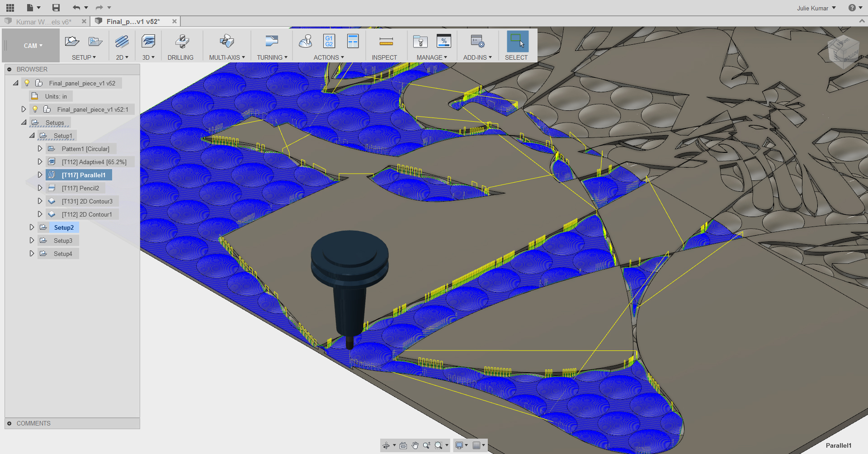Image resolution: width=868 pixels, height=454 pixels.
Task: Open the 3D menu dropdown
Action: click(148, 57)
